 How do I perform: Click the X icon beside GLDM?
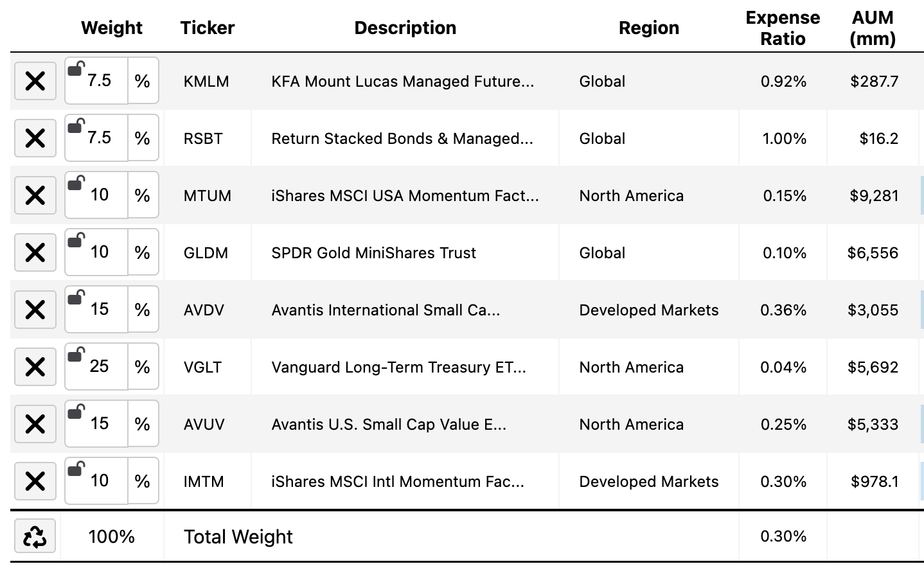(35, 252)
